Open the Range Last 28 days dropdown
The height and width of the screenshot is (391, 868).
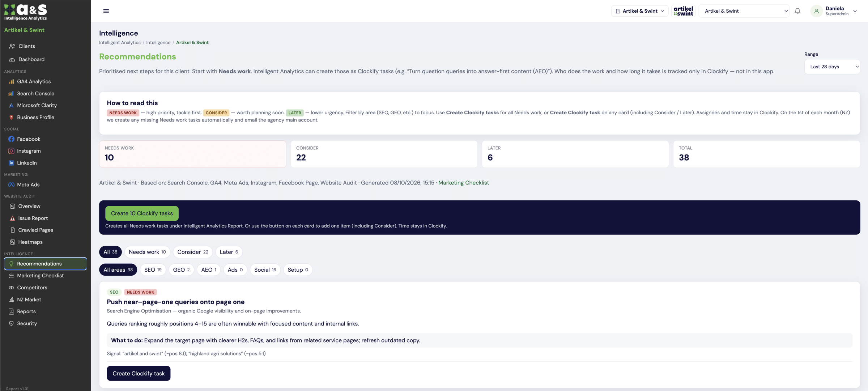[832, 67]
